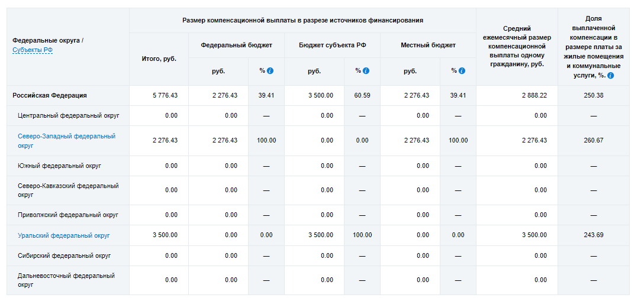Click Дальневосточный федеральный округ row label

pos(66,280)
